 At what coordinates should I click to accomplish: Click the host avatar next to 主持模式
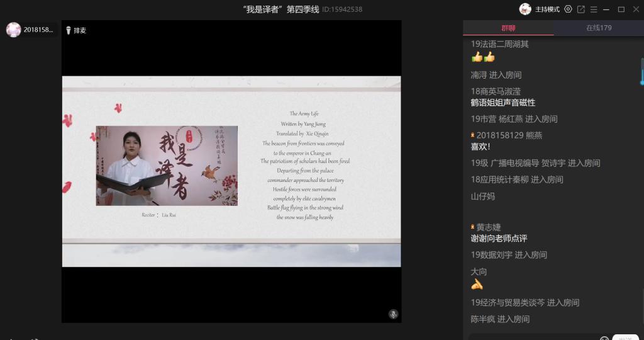click(x=525, y=9)
